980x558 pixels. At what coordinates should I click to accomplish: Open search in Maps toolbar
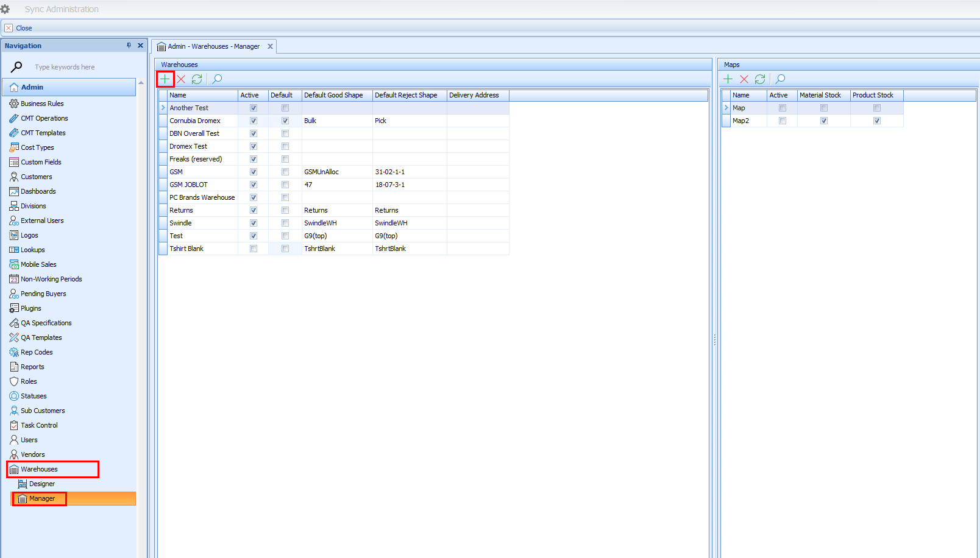[780, 79]
